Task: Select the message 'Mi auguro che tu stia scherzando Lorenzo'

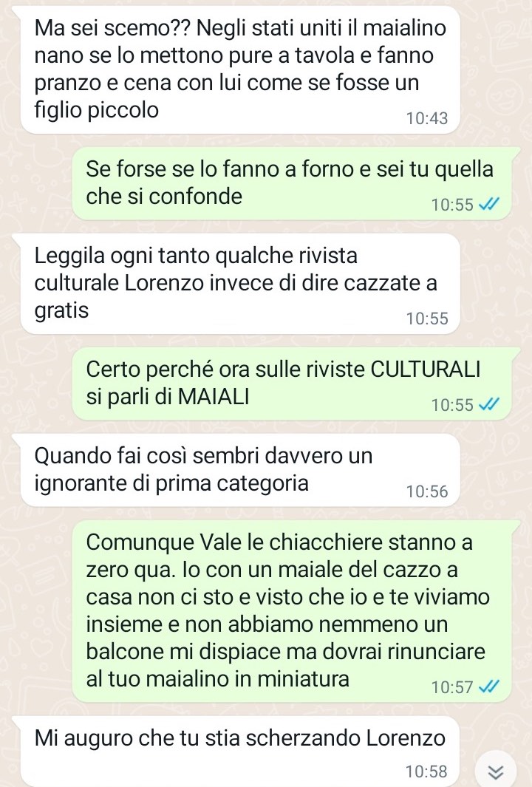Action: tap(240, 752)
